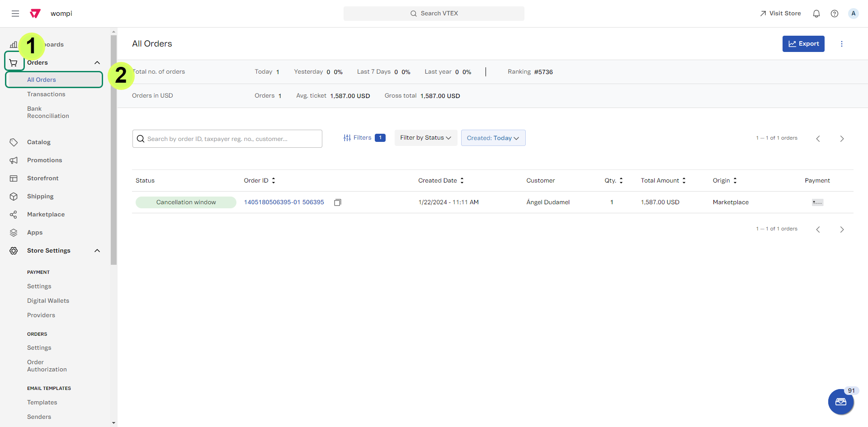This screenshot has height=427, width=868.
Task: Open the Catalog menu item
Action: (39, 142)
